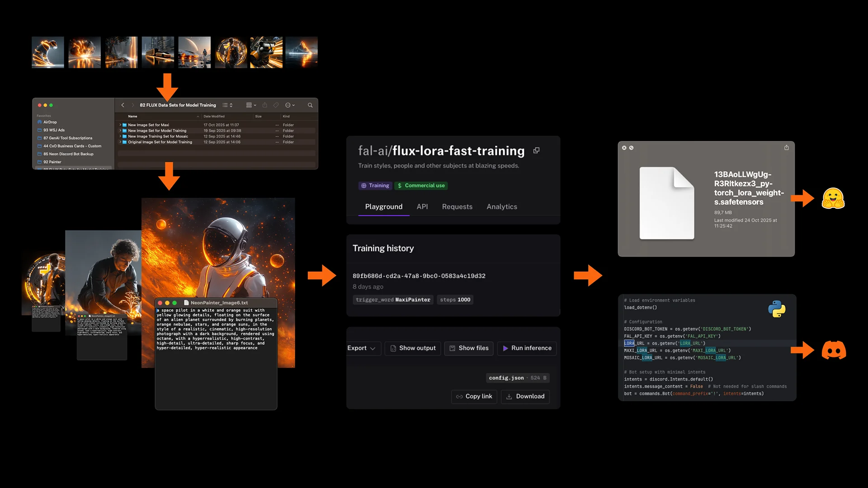The width and height of the screenshot is (868, 488).
Task: Click the Finder Share toolbar icon
Action: [x=265, y=105]
